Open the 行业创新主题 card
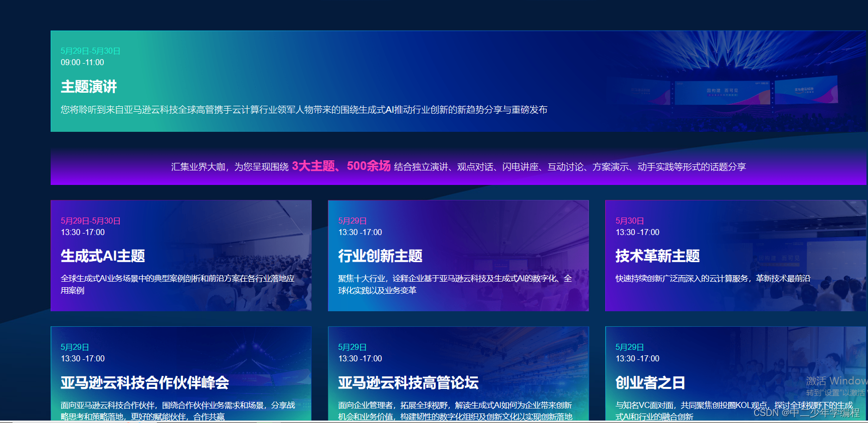This screenshot has width=868, height=423. 458,256
